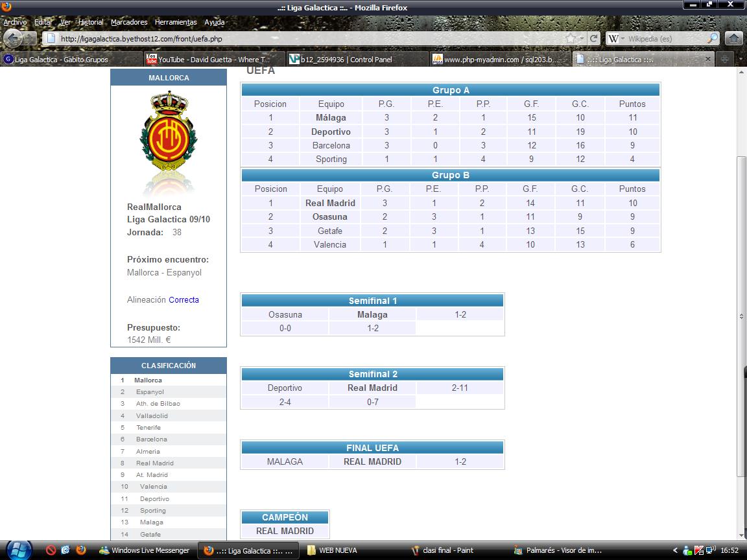Select Osasuna in the Grupo B table
This screenshot has width=747, height=560.
pyautogui.click(x=329, y=216)
